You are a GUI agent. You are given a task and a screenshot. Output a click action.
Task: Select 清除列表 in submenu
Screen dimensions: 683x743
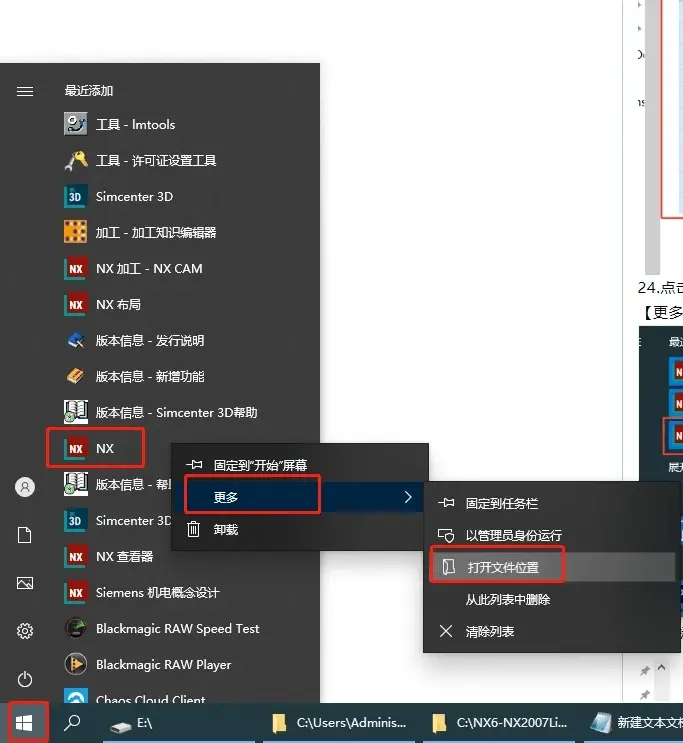(x=552, y=631)
